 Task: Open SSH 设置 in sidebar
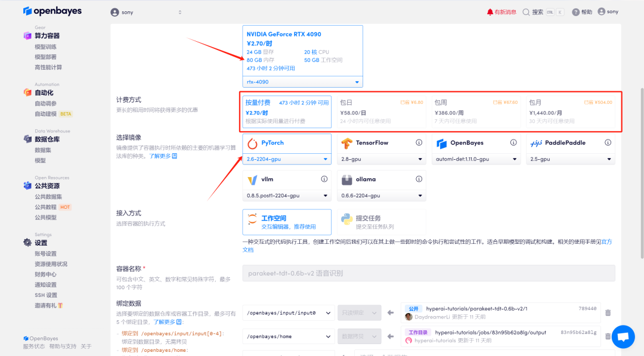[46, 295]
